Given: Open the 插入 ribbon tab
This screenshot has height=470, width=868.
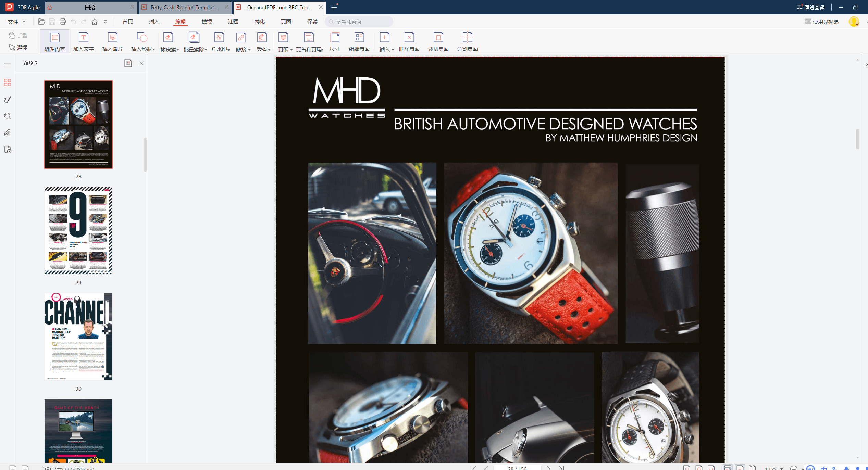Looking at the screenshot, I should pos(154,22).
